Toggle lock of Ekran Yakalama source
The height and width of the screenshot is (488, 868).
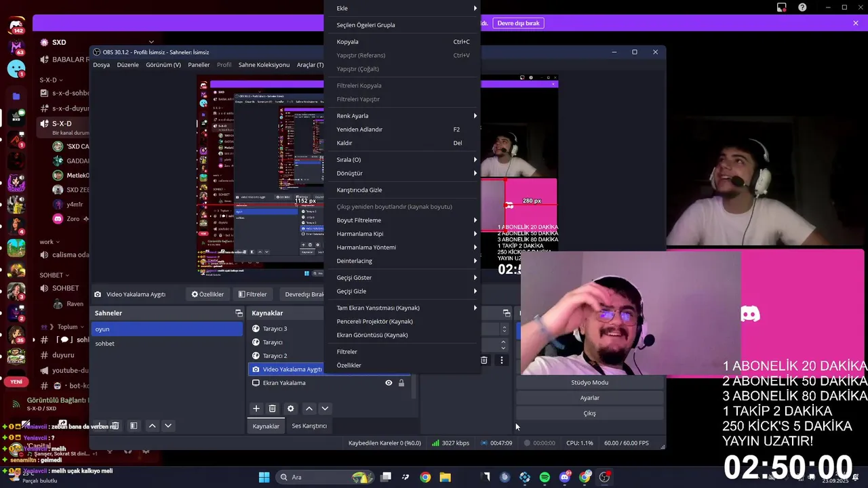(401, 383)
